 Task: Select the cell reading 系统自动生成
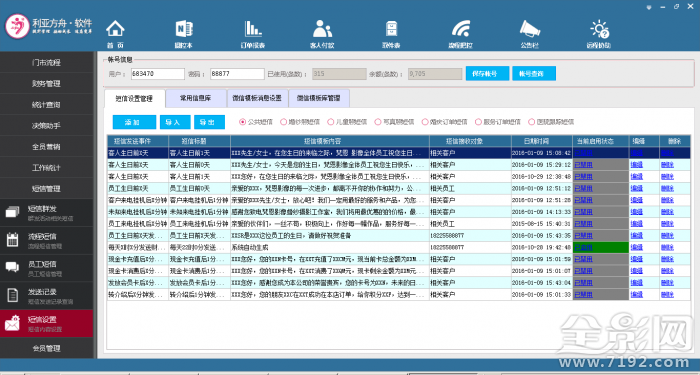tap(330, 247)
